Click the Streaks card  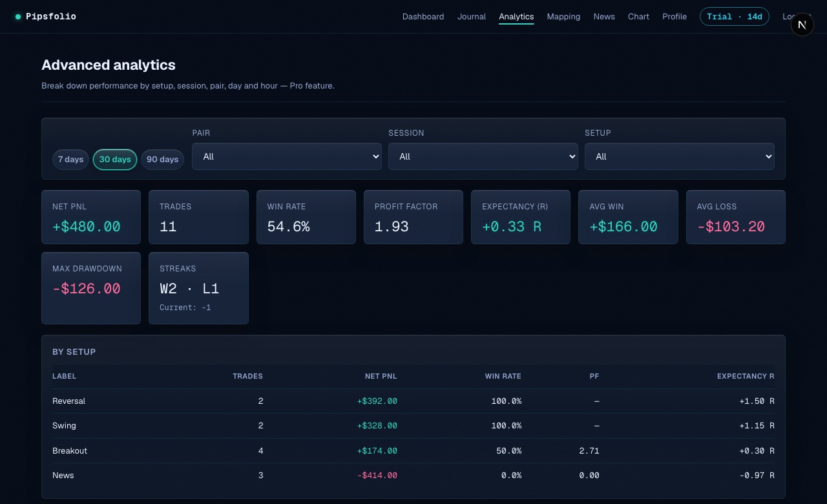198,288
